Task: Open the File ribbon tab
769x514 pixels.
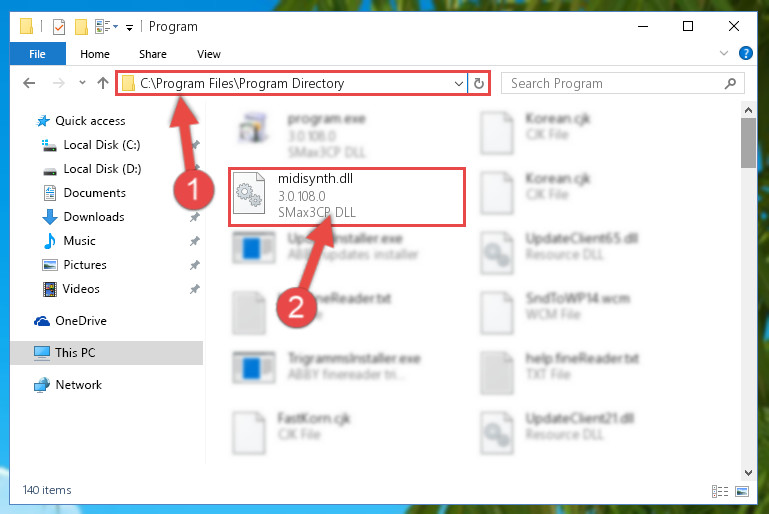Action: tap(37, 54)
